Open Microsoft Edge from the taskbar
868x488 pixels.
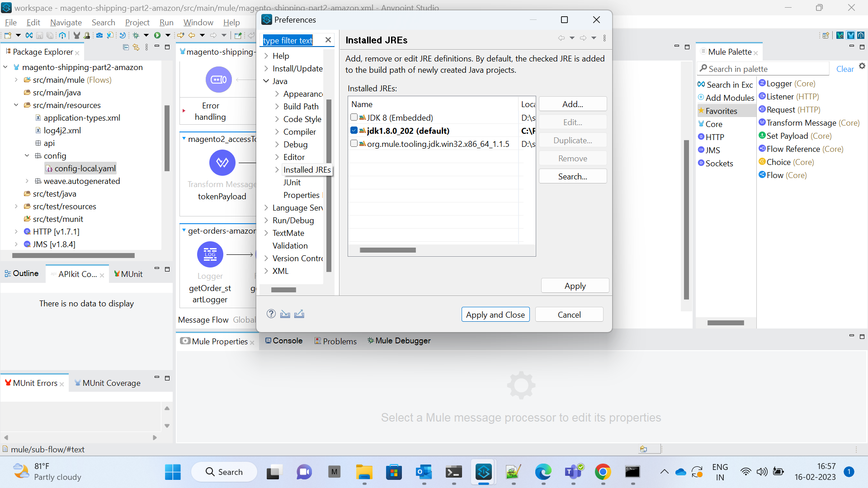543,472
